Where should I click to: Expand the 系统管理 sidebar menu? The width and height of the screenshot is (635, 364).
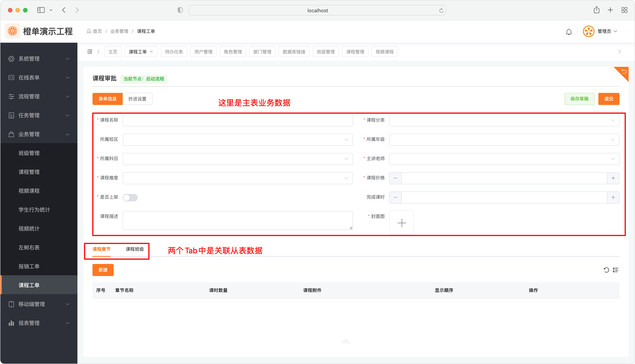coord(39,59)
